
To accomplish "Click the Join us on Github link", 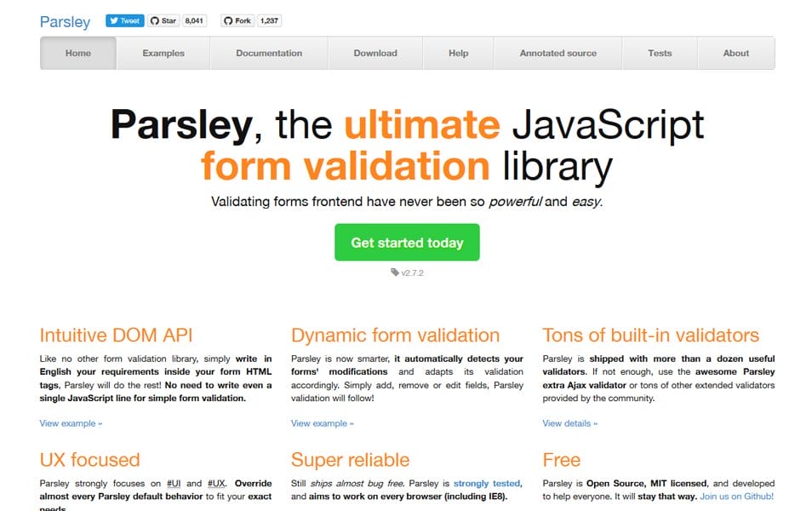I will pyautogui.click(x=736, y=496).
